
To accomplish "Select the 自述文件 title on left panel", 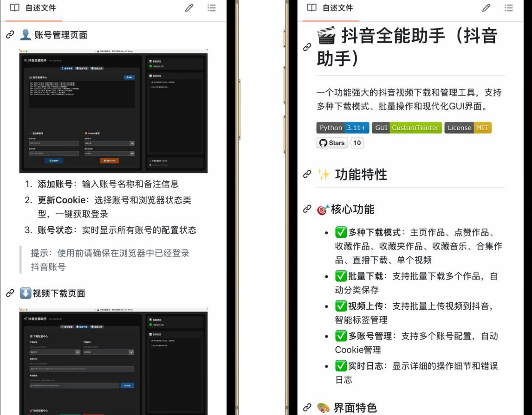I will coord(41,8).
